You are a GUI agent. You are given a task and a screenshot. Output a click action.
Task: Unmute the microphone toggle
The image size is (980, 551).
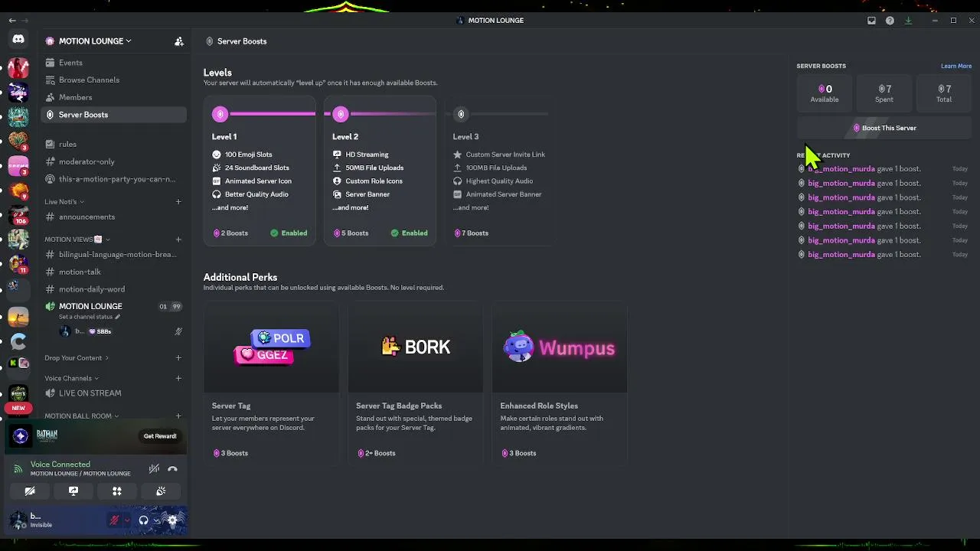tap(114, 520)
